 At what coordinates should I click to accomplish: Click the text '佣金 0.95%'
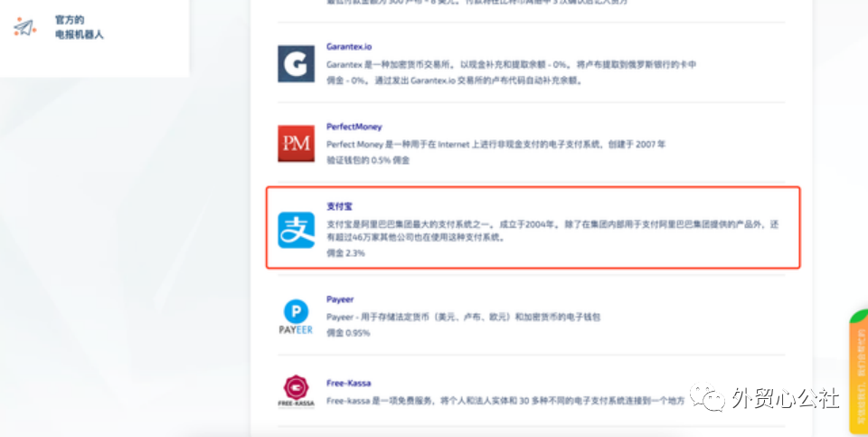pos(348,333)
